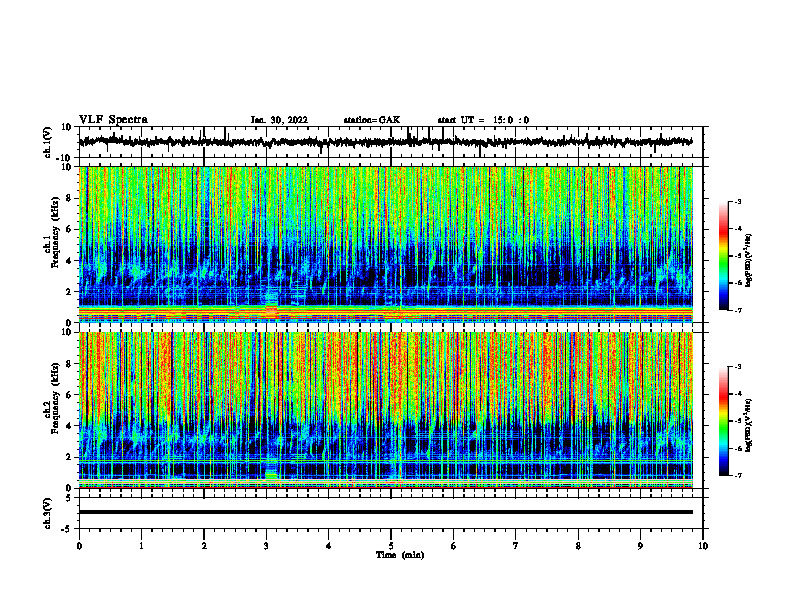Click the ch.1 voltage waveform trace

385,142
